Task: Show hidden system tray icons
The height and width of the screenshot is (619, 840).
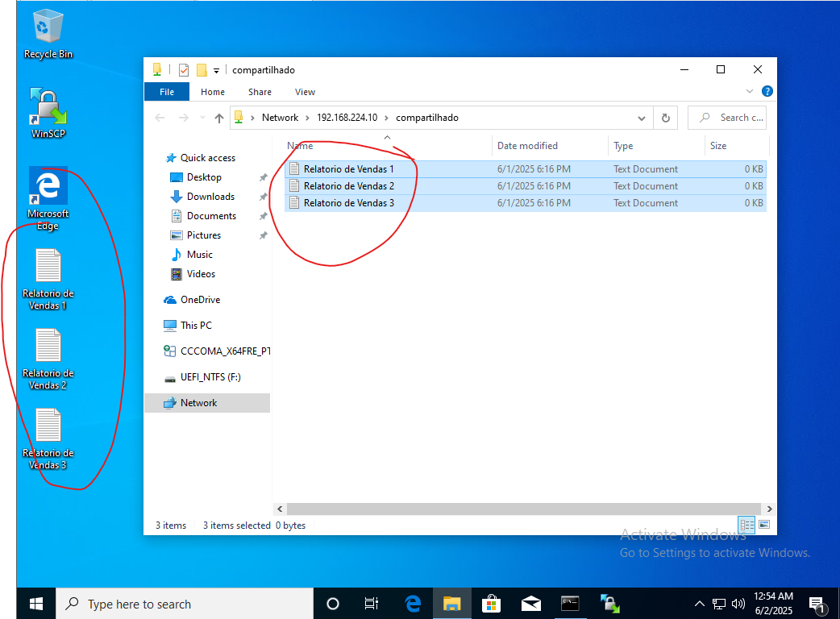Action: click(x=699, y=603)
